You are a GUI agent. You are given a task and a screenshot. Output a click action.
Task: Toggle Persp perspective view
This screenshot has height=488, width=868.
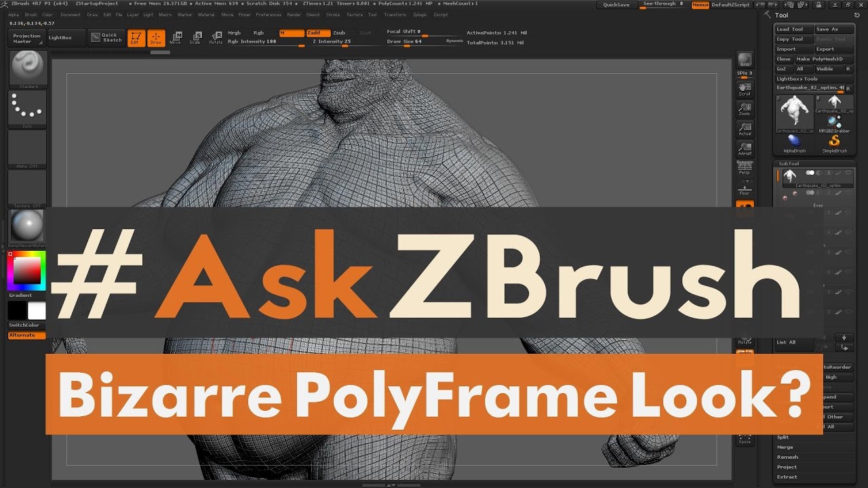click(x=745, y=168)
